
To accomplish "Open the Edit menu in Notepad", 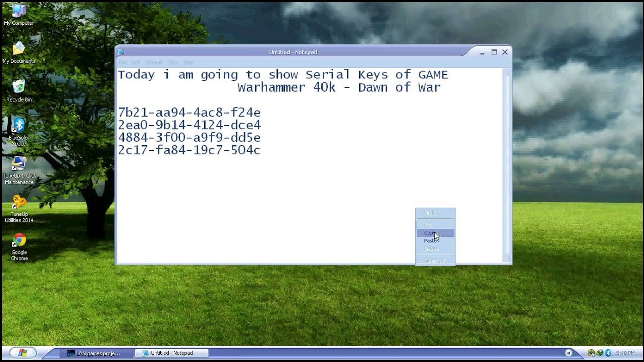I will point(136,62).
